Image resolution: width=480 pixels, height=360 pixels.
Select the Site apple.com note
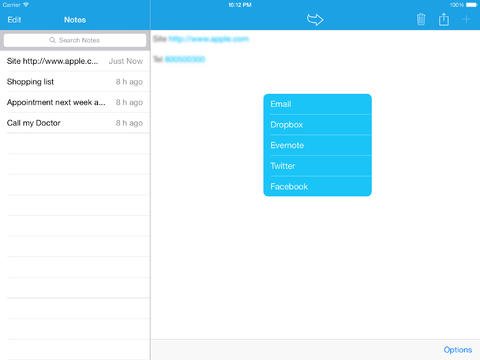75,61
